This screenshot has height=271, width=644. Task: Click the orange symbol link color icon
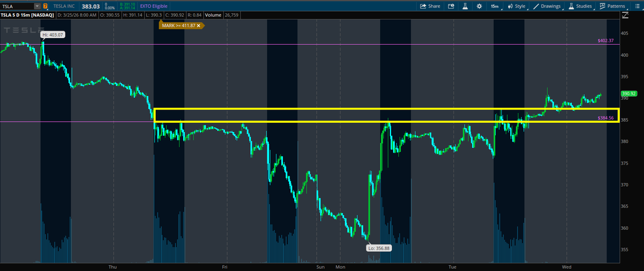pos(45,6)
